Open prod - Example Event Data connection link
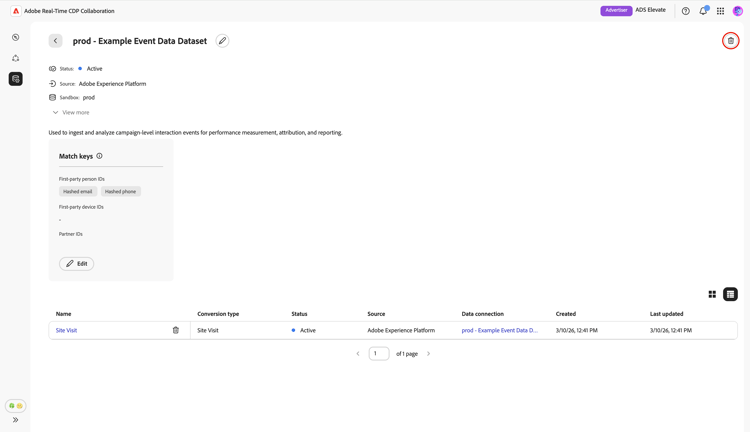Image resolution: width=750 pixels, height=432 pixels. (x=499, y=330)
